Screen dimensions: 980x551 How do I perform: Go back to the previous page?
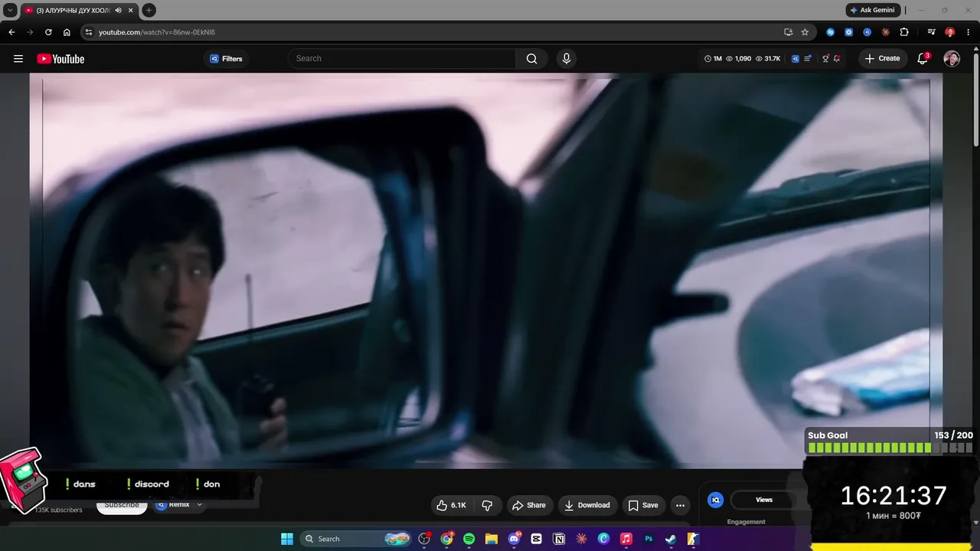click(11, 32)
